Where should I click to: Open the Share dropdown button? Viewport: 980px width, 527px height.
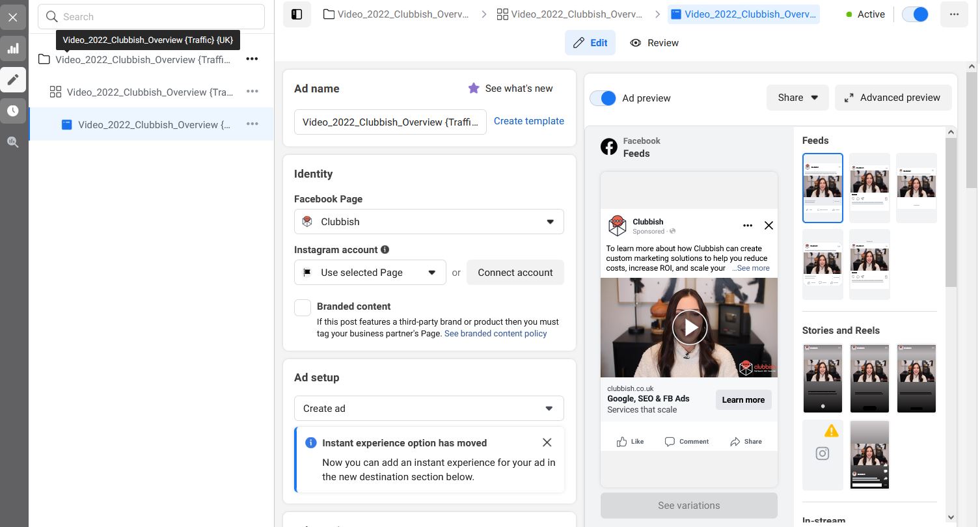tap(797, 98)
